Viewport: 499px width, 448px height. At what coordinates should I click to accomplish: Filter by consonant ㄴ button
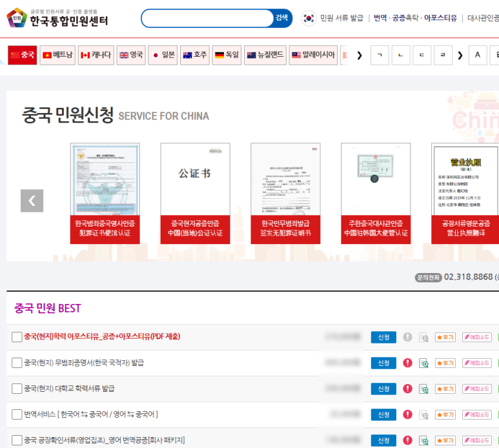coord(401,55)
